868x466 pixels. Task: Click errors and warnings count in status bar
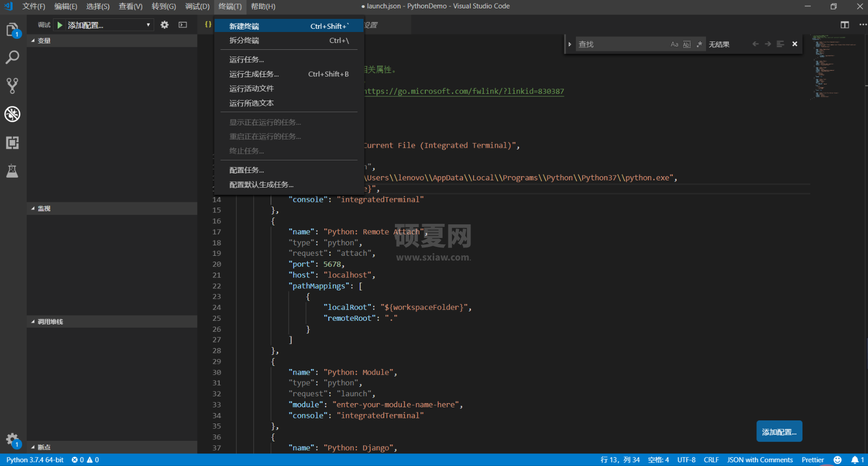pyautogui.click(x=85, y=460)
